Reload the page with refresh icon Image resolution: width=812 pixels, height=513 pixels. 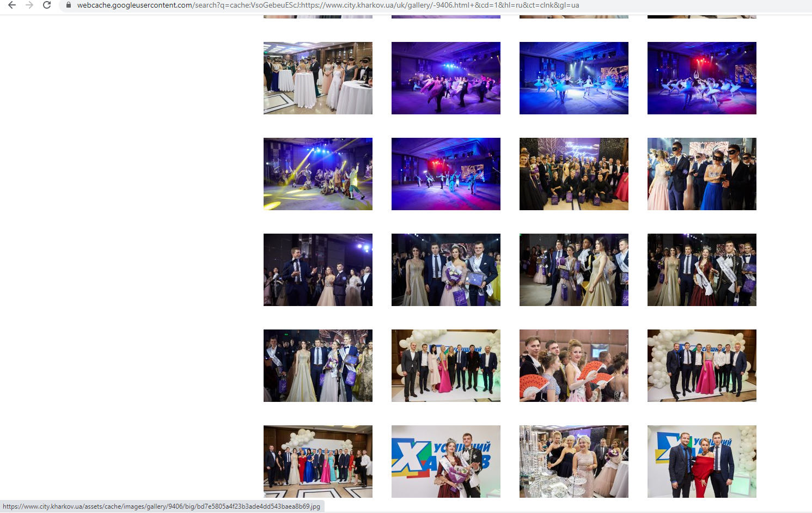point(47,5)
